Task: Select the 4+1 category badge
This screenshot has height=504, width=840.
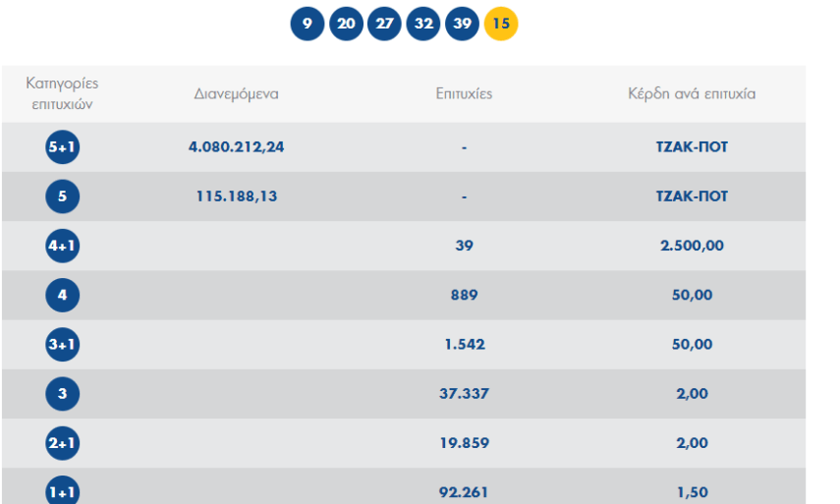Action: coord(63,246)
